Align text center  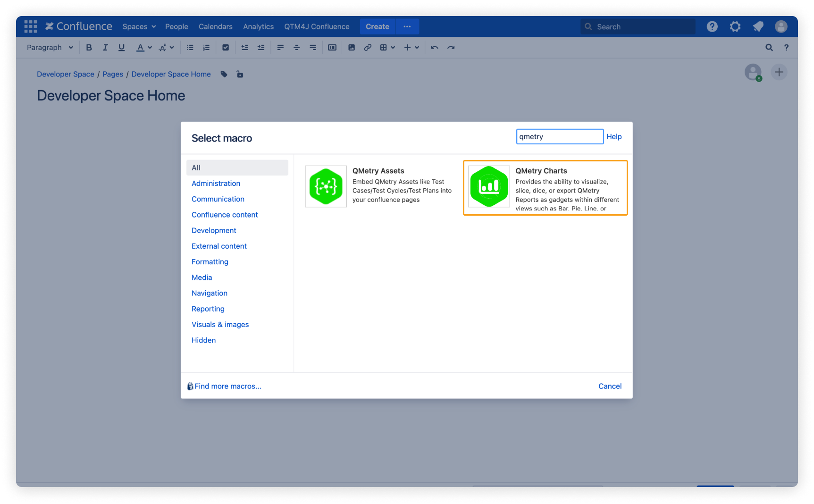(297, 47)
